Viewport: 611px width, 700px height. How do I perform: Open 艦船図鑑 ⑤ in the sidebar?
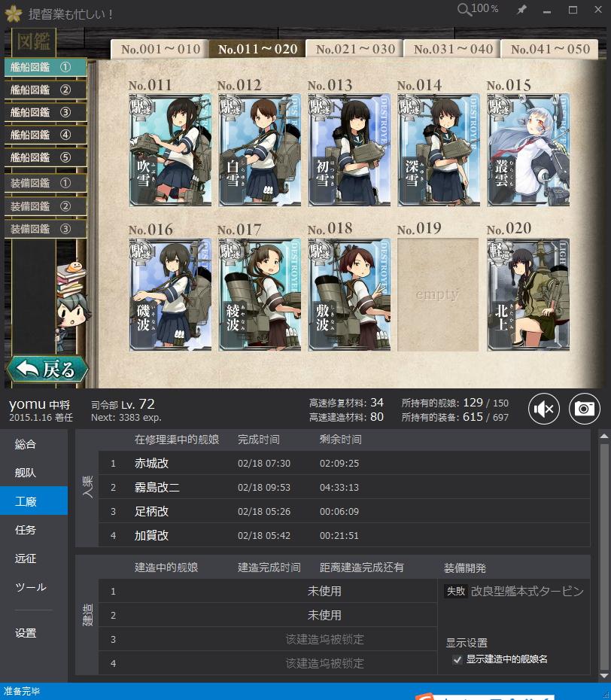45,157
